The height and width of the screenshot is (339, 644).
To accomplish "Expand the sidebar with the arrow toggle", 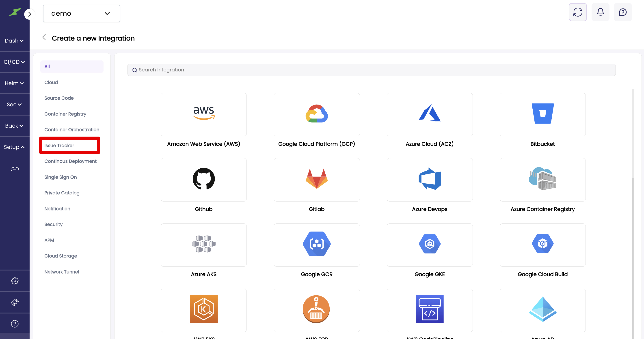I will pos(30,14).
